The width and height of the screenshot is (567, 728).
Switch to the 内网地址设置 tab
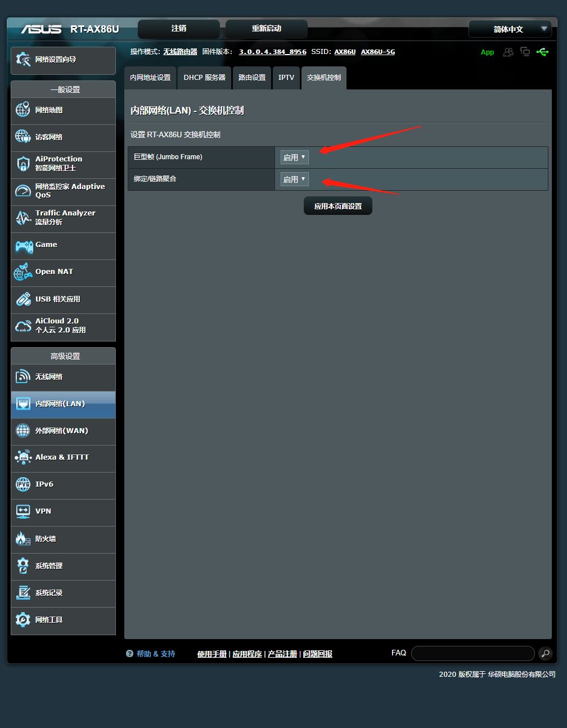[150, 78]
